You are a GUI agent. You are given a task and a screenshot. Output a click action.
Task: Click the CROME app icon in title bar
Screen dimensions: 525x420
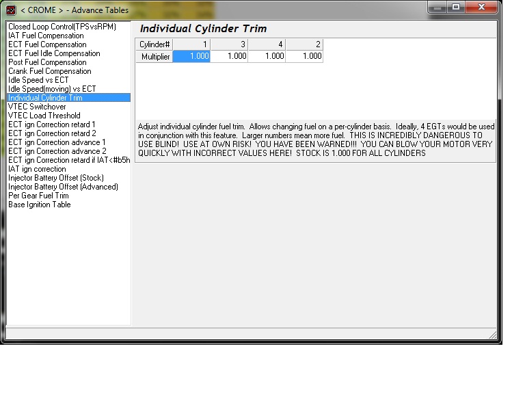pos(11,10)
